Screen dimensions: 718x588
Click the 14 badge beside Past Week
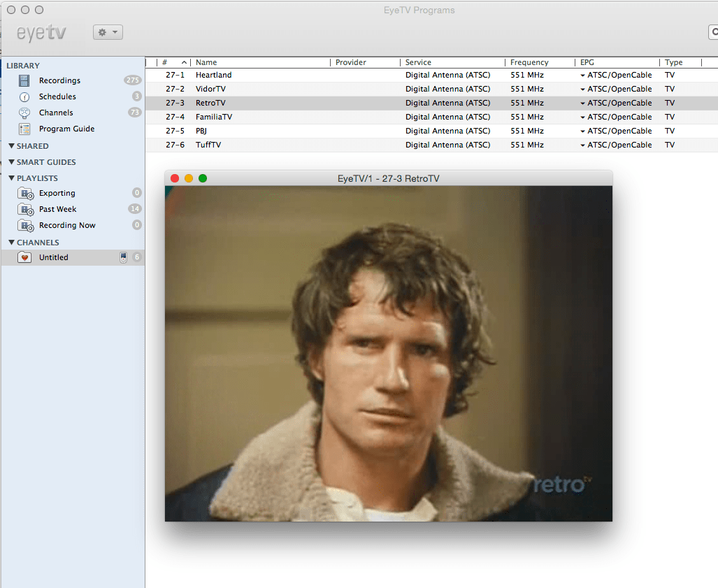point(135,209)
